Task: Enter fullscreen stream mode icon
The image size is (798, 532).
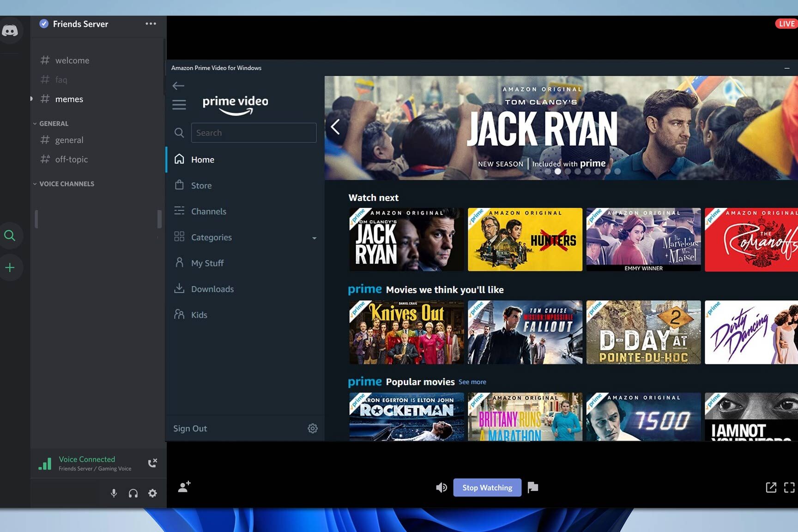Action: (789, 487)
